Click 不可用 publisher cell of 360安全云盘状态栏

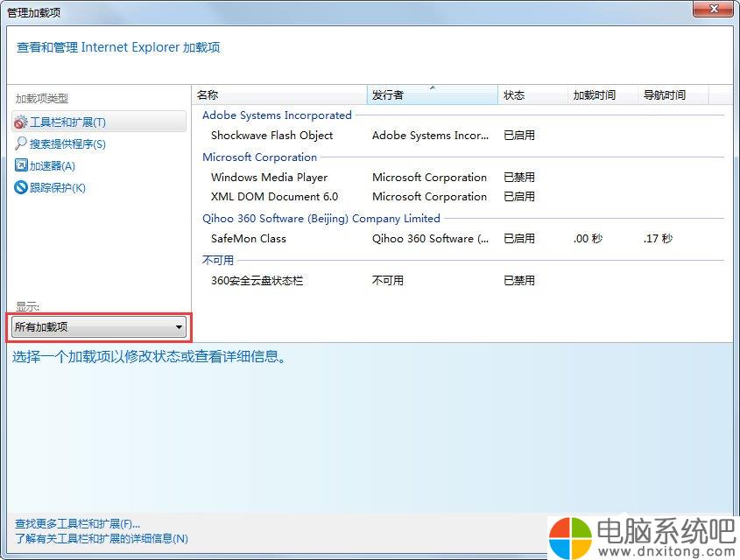pos(387,281)
